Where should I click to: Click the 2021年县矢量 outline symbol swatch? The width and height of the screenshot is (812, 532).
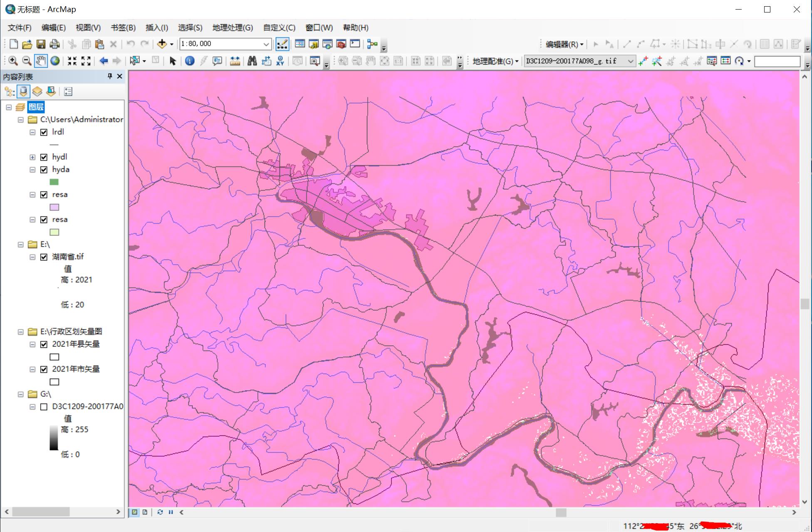click(x=54, y=357)
